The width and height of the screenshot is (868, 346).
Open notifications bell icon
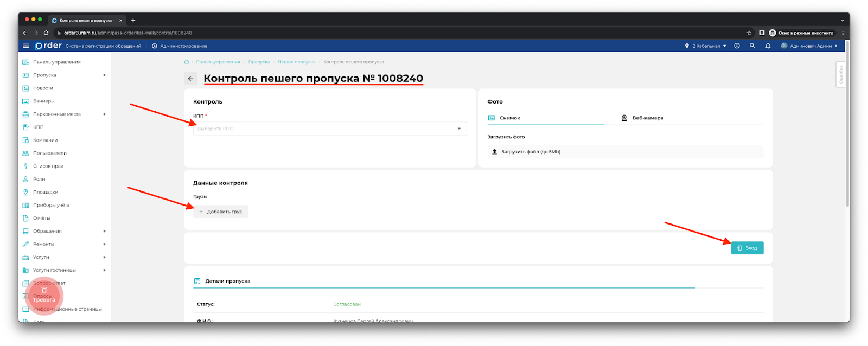pos(768,46)
